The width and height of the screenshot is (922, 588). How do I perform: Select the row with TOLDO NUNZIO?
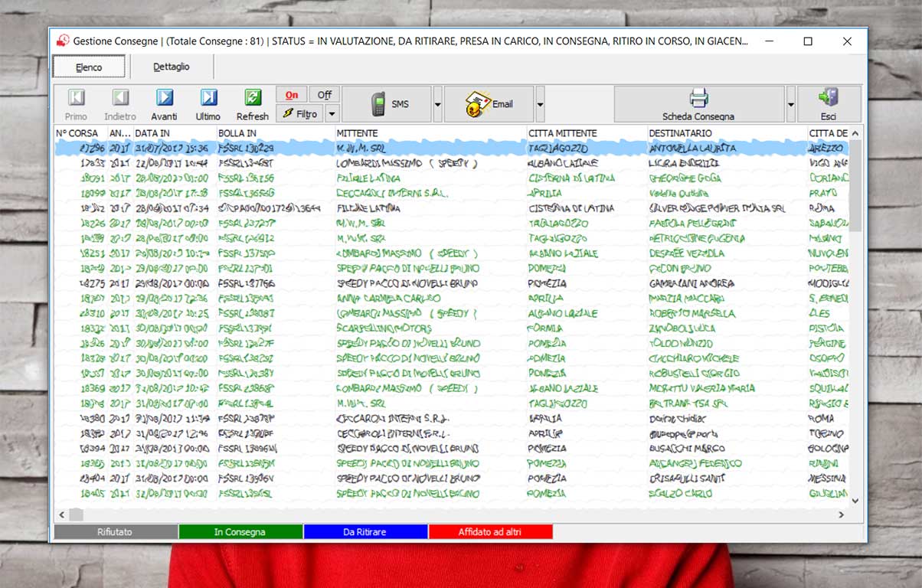(x=452, y=343)
